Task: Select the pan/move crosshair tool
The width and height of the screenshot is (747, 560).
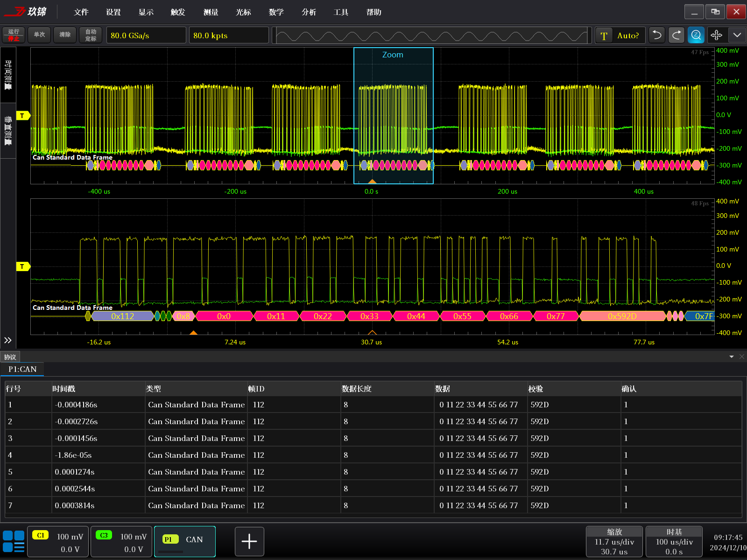Action: coord(716,35)
